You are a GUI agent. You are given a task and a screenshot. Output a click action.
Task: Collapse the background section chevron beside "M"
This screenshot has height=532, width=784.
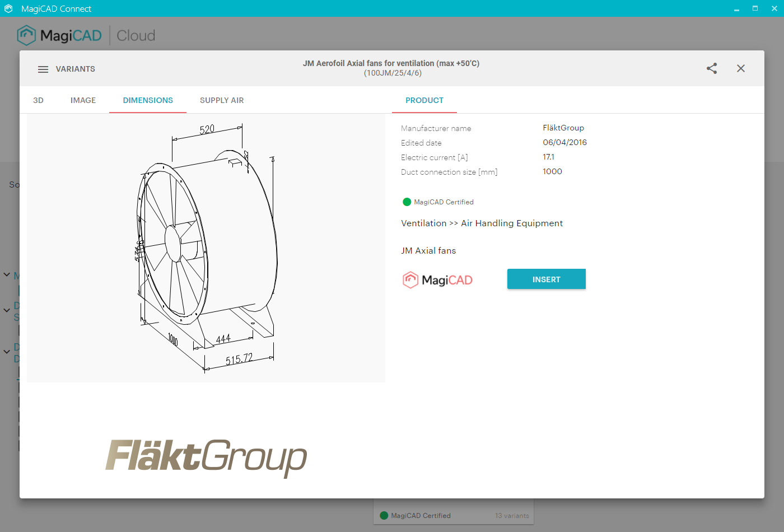pos(7,275)
